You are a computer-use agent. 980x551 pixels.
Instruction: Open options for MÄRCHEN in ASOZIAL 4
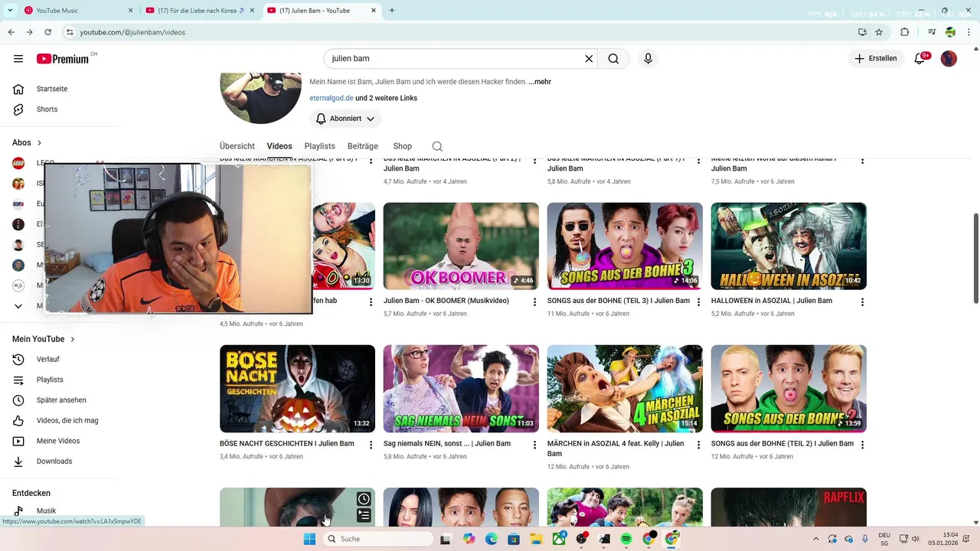pyautogui.click(x=698, y=445)
